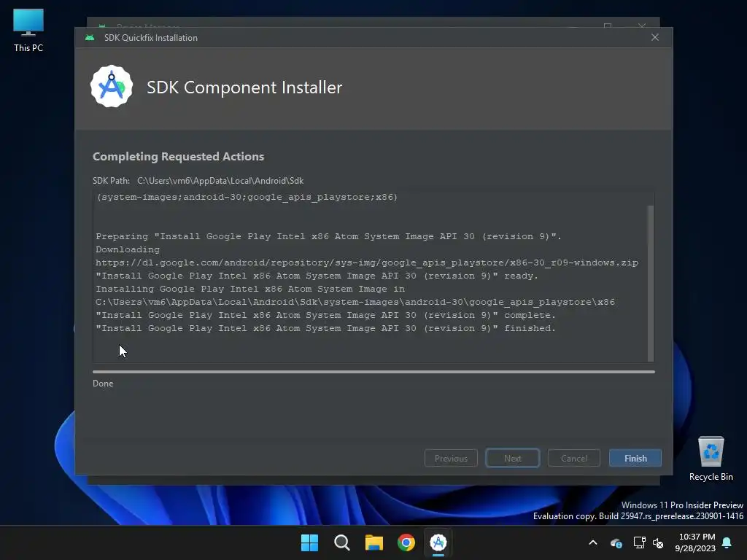Click the download URL line in log

click(x=367, y=262)
